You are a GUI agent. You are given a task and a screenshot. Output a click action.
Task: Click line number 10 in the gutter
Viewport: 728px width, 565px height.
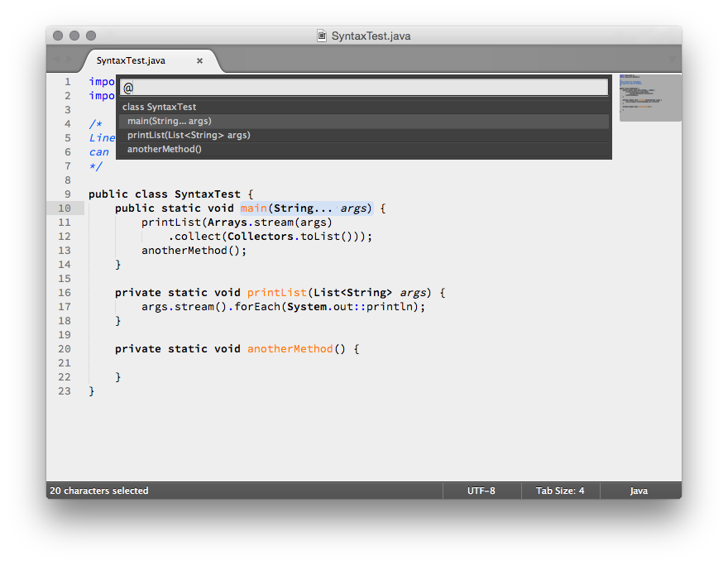point(65,208)
